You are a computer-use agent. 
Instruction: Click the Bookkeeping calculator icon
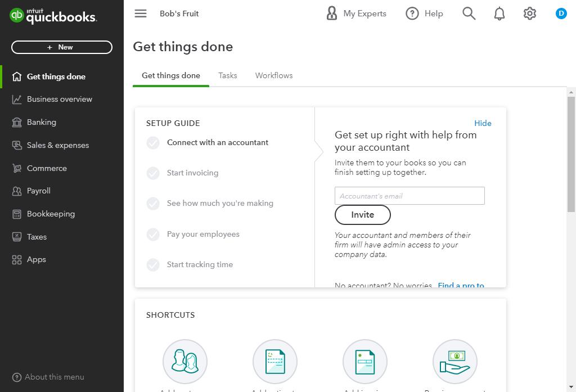[x=17, y=214]
